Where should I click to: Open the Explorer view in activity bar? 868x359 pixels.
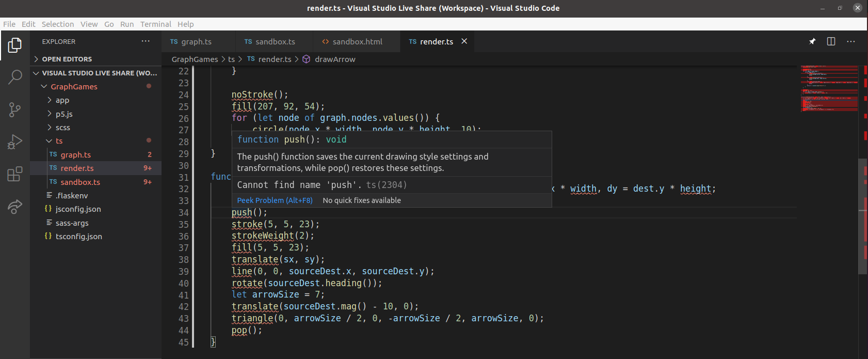(15, 46)
